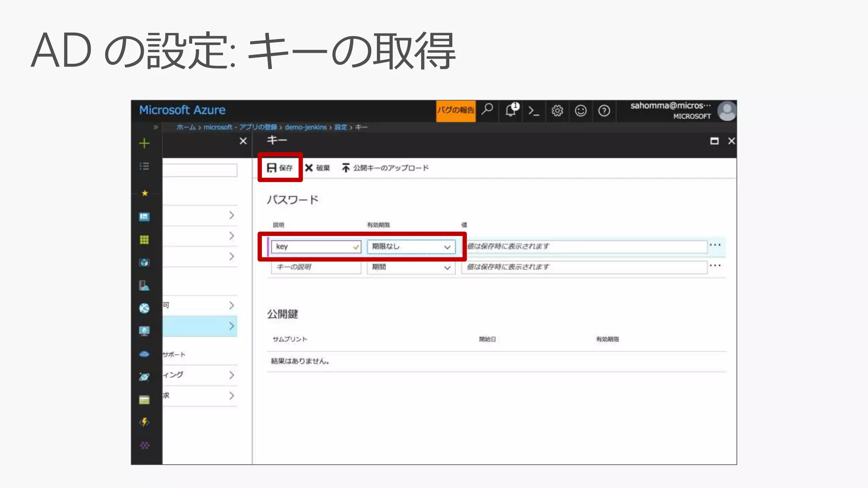Expand the 期限なし expiration dropdown

tap(410, 247)
